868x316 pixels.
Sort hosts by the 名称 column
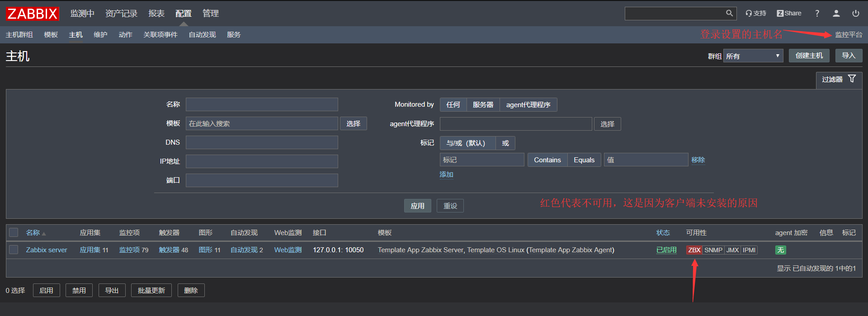33,233
